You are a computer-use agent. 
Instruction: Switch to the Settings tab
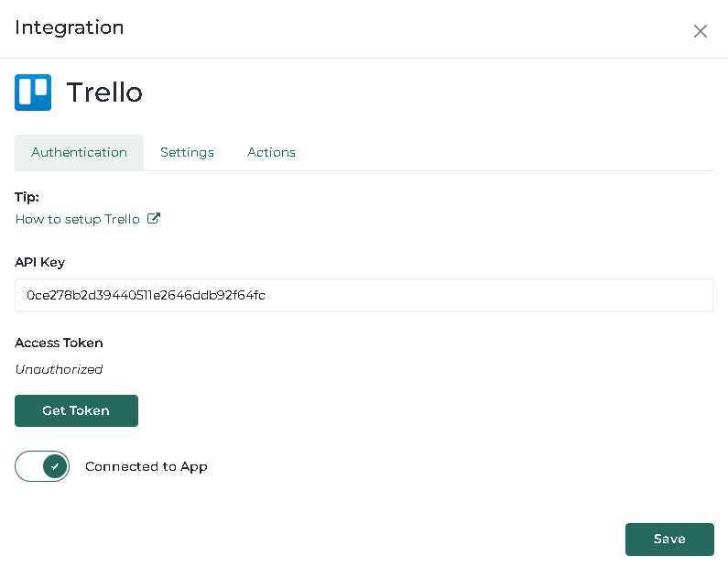click(187, 152)
